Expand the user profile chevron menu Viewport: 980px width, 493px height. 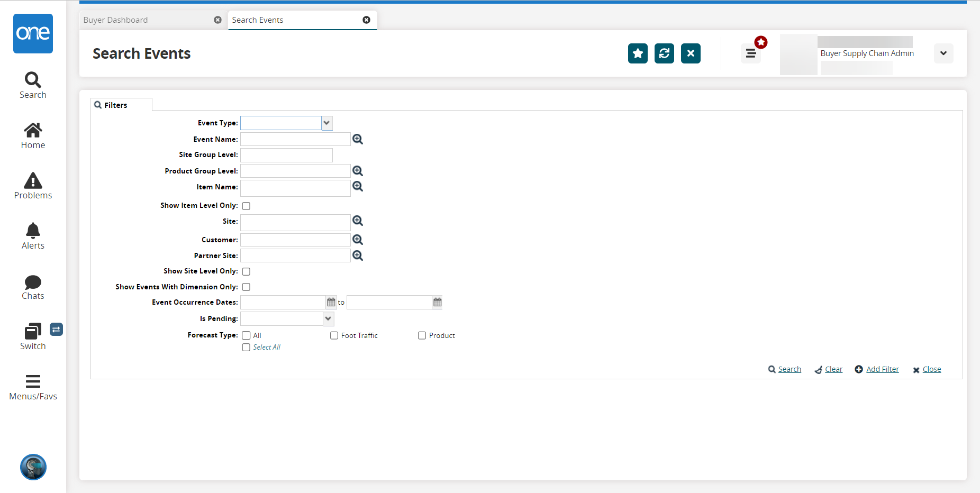(x=943, y=53)
